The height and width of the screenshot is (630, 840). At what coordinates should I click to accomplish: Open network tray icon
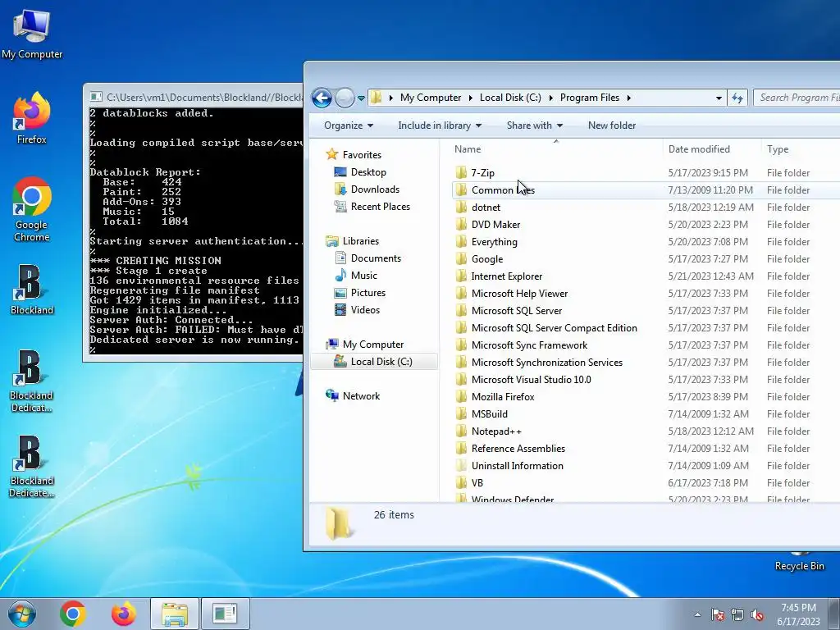point(737,614)
